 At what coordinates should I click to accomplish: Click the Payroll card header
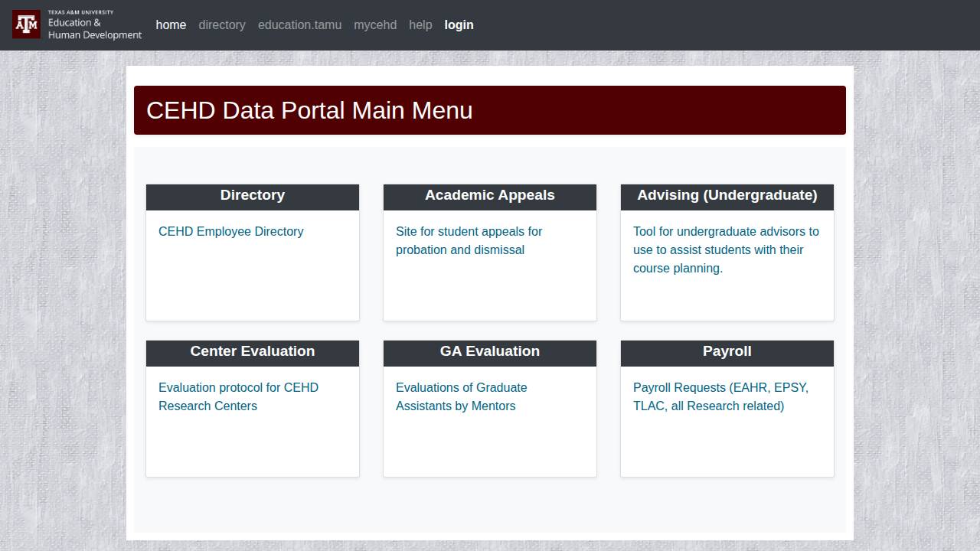coord(727,352)
